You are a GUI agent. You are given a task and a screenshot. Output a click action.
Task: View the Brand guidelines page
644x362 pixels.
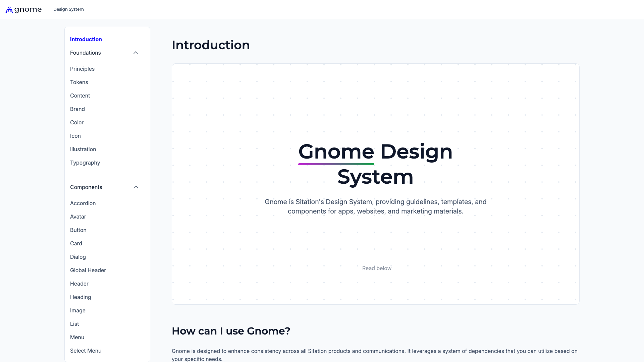coord(77,109)
